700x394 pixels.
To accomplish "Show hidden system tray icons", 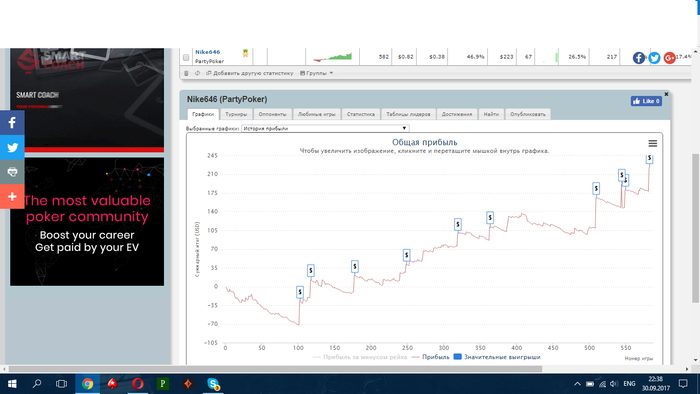I will [577, 384].
